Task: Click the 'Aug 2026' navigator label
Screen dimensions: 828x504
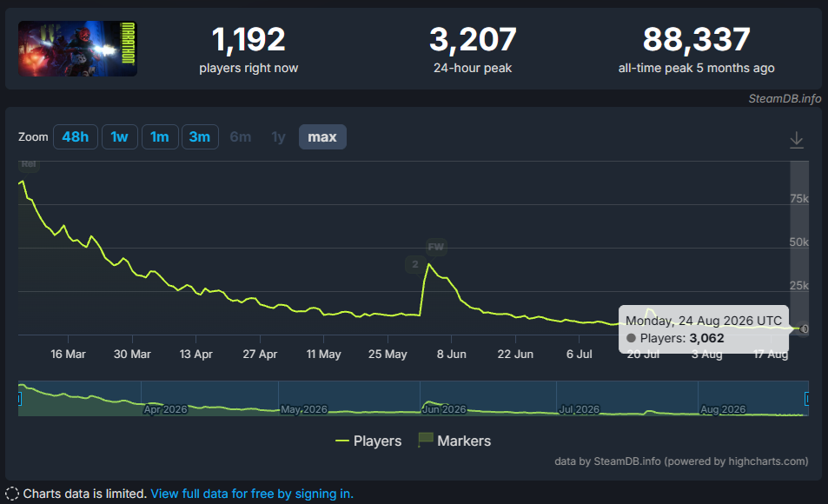Action: [723, 409]
